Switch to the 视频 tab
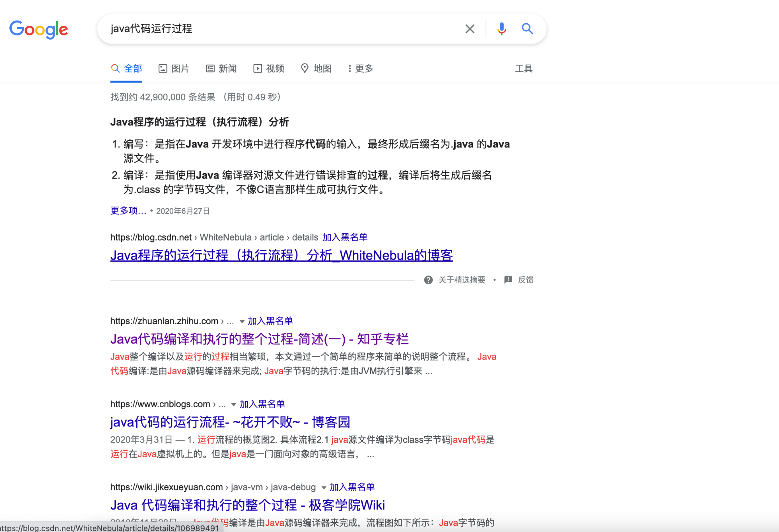The height and width of the screenshot is (532, 779). 269,68
